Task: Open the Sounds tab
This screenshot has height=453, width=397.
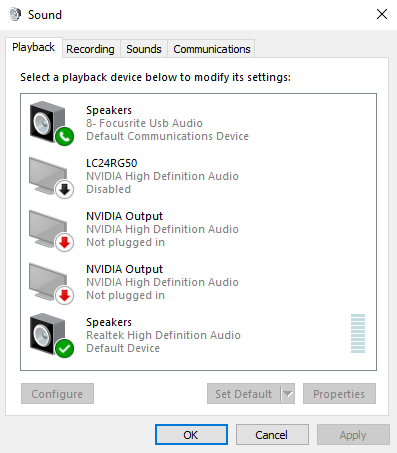Action: pos(144,49)
